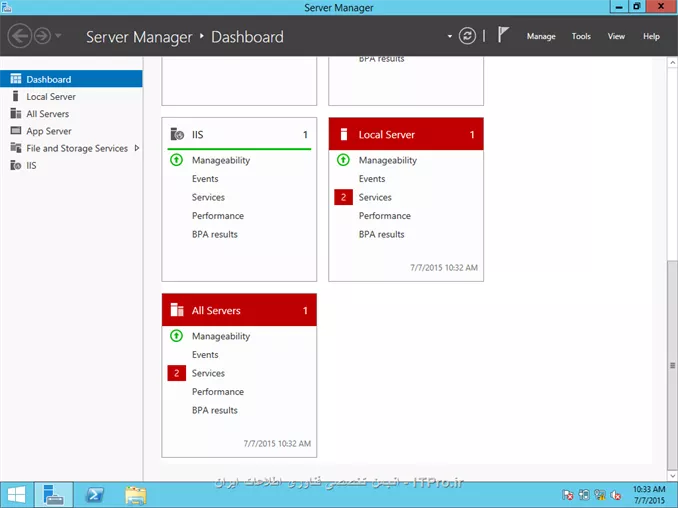The width and height of the screenshot is (678, 508).
Task: Open Events in the IIS tile
Action: tap(205, 179)
